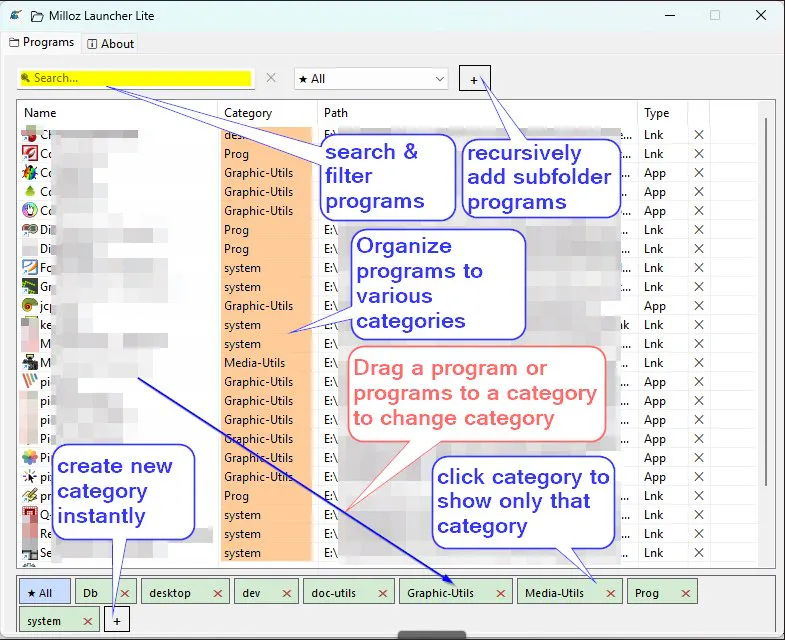785x640 pixels.
Task: Show only the Prog category
Action: (x=647, y=593)
